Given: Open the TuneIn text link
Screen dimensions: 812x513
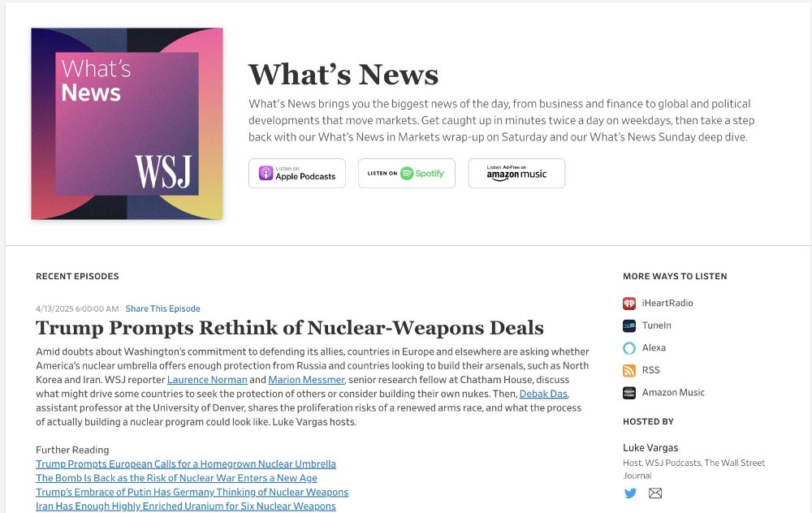Looking at the screenshot, I should (x=656, y=325).
